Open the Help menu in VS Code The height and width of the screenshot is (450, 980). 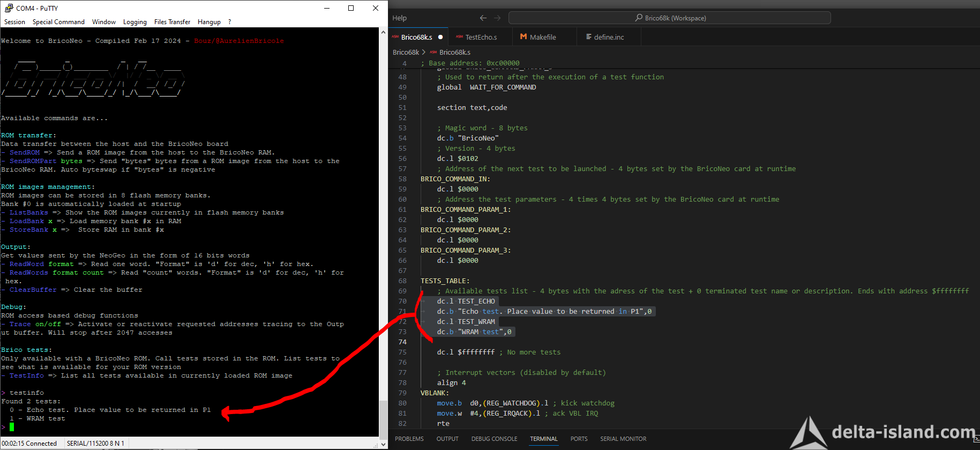tap(399, 18)
